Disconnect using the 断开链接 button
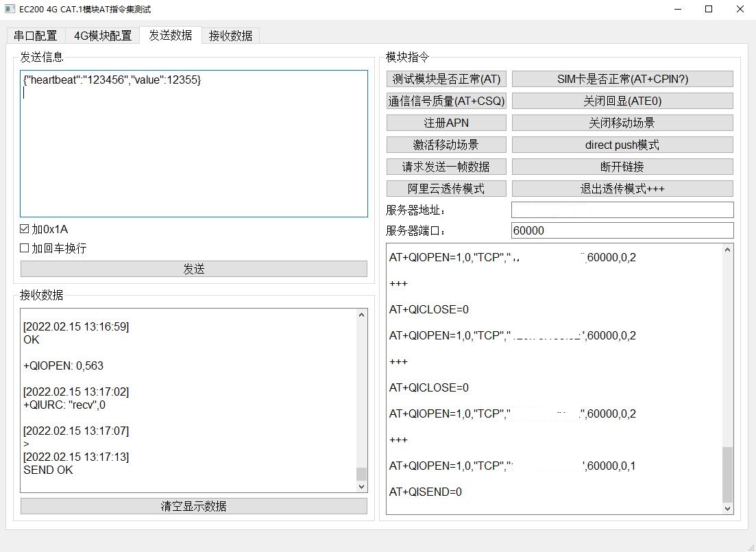The height and width of the screenshot is (552, 756). click(x=622, y=167)
